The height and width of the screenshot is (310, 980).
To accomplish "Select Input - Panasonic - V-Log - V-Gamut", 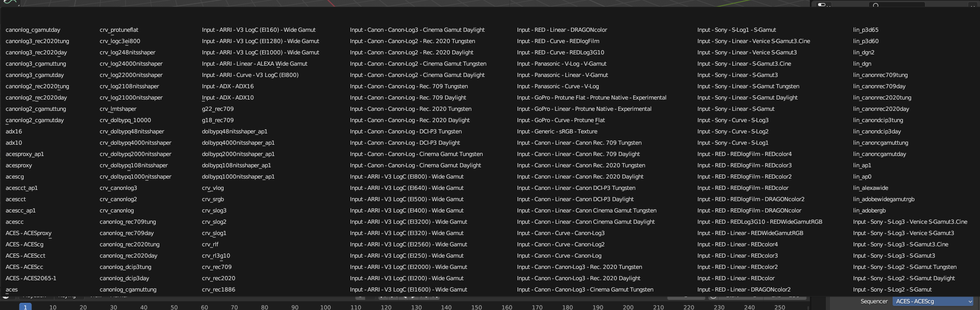I will (x=562, y=64).
